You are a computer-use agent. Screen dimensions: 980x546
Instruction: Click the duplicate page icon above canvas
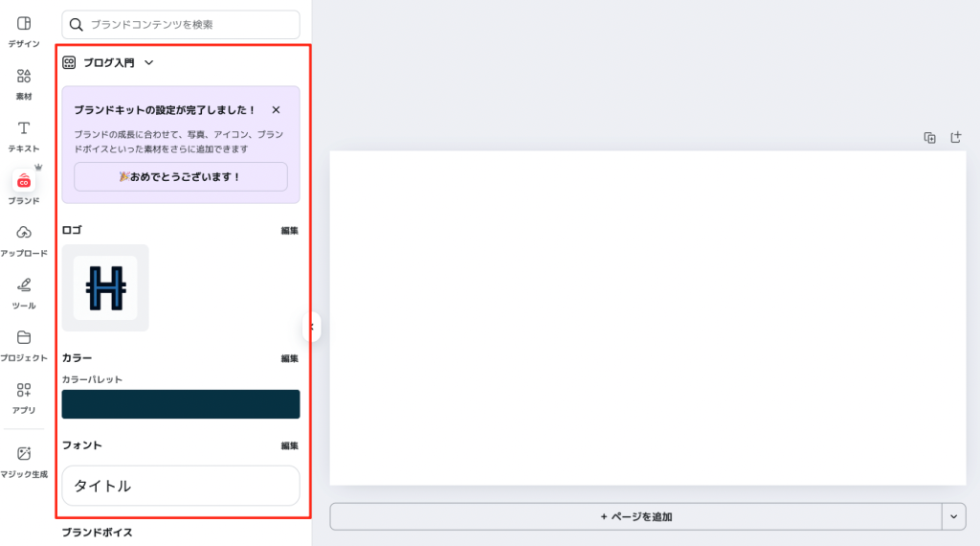[x=929, y=138]
